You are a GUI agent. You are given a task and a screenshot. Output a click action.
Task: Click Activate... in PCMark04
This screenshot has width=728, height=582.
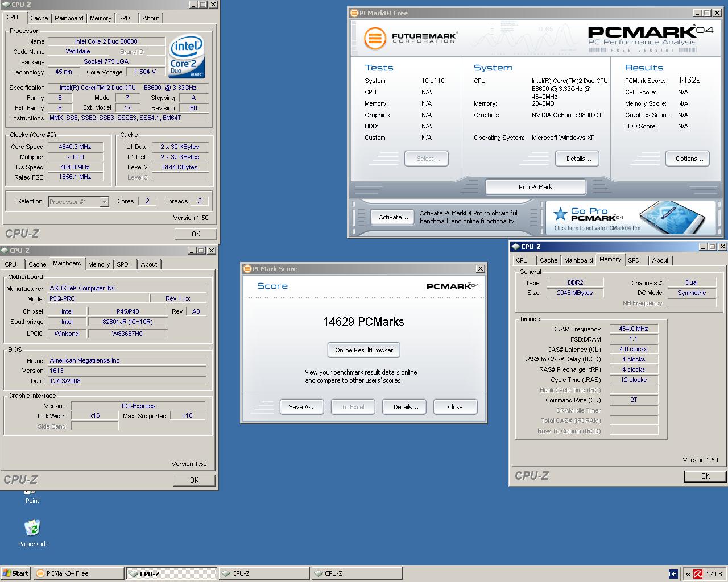click(393, 217)
